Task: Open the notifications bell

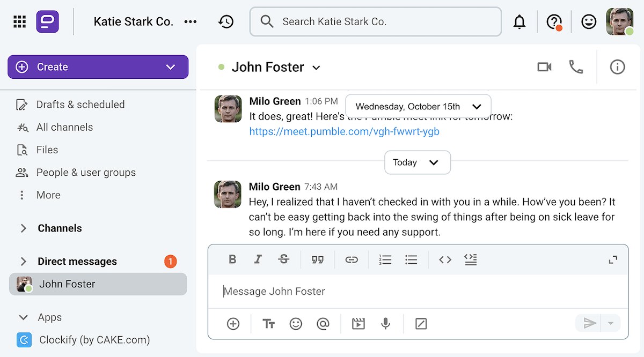Action: (519, 21)
